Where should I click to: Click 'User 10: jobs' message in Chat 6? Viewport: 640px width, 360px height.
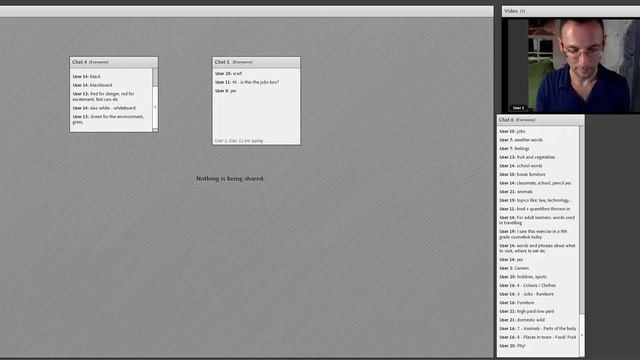512,131
